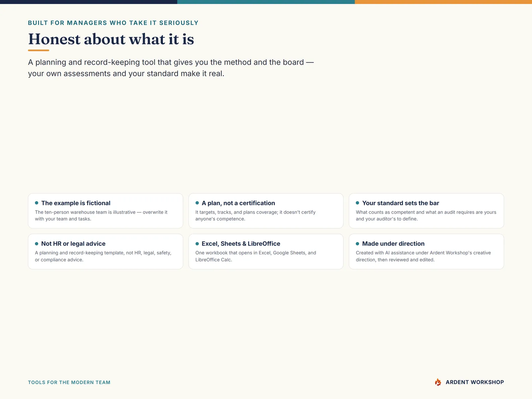
Task: Open the 'Your standard sets the bar' card
Action: click(426, 211)
